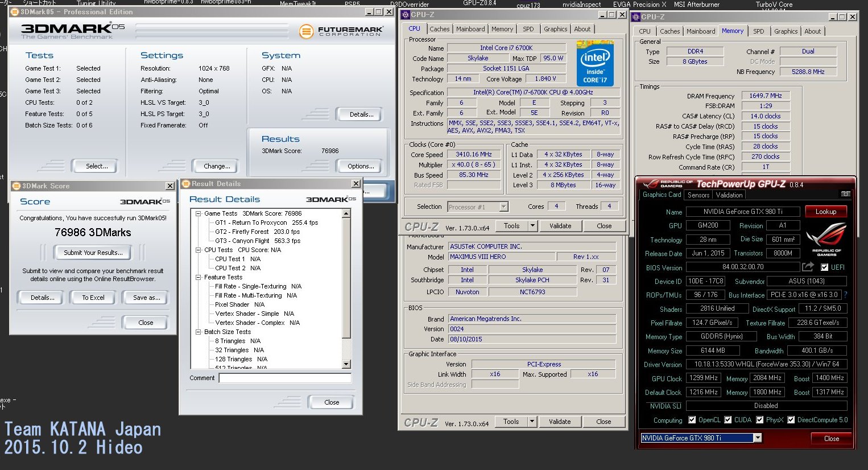Viewport: 868px width, 470px height.
Task: Select GT2 - Firefly Forest row
Action: 257,232
